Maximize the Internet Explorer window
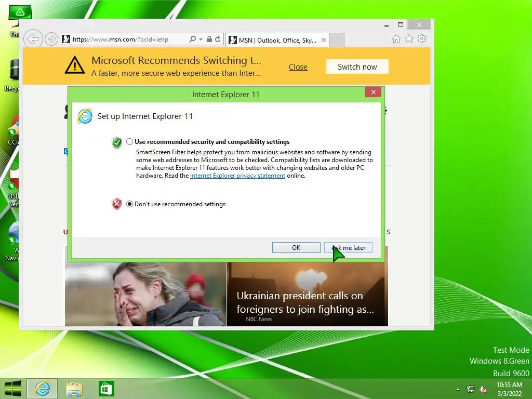This screenshot has height=399, width=532. tap(401, 25)
